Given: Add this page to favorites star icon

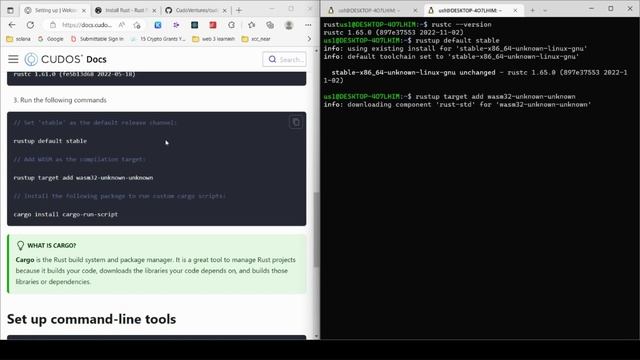Looking at the screenshot, I should pyautogui.click(x=137, y=25).
